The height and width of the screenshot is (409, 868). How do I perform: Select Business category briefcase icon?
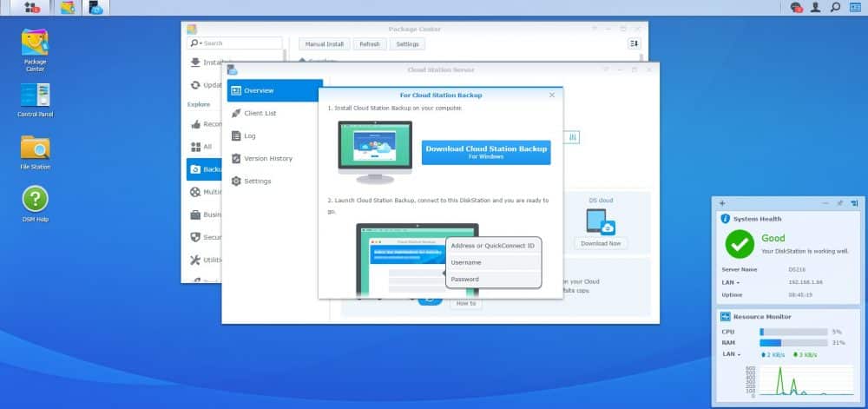point(195,214)
